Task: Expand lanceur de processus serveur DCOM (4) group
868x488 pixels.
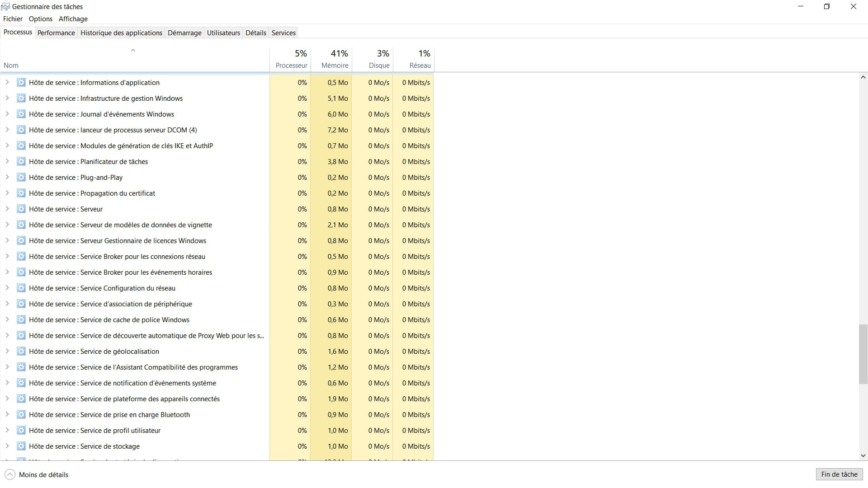Action: tap(7, 130)
